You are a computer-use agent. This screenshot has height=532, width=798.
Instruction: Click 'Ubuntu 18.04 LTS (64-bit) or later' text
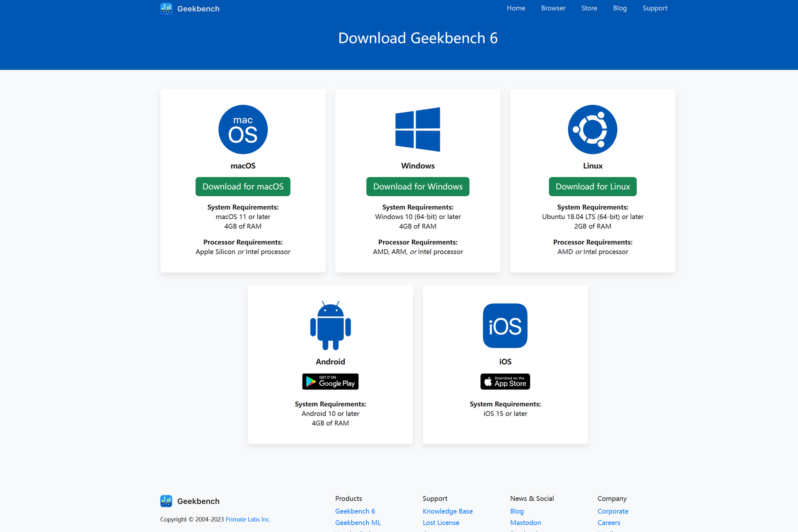click(x=593, y=217)
